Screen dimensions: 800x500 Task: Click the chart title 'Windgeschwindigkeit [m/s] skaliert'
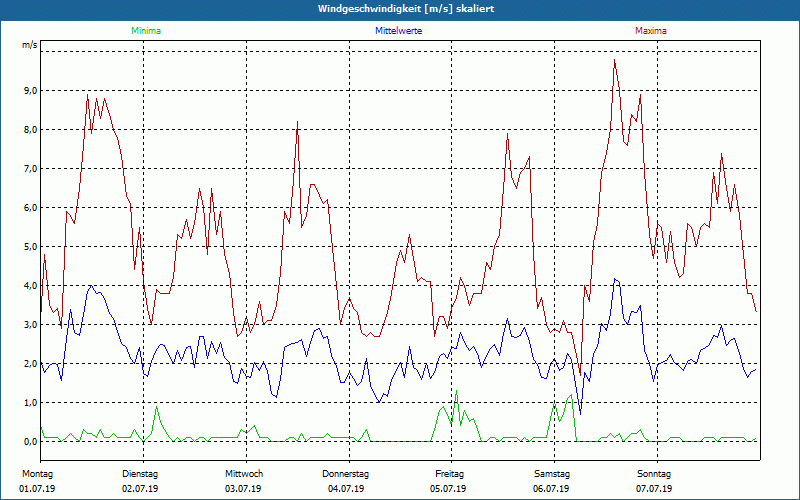406,9
